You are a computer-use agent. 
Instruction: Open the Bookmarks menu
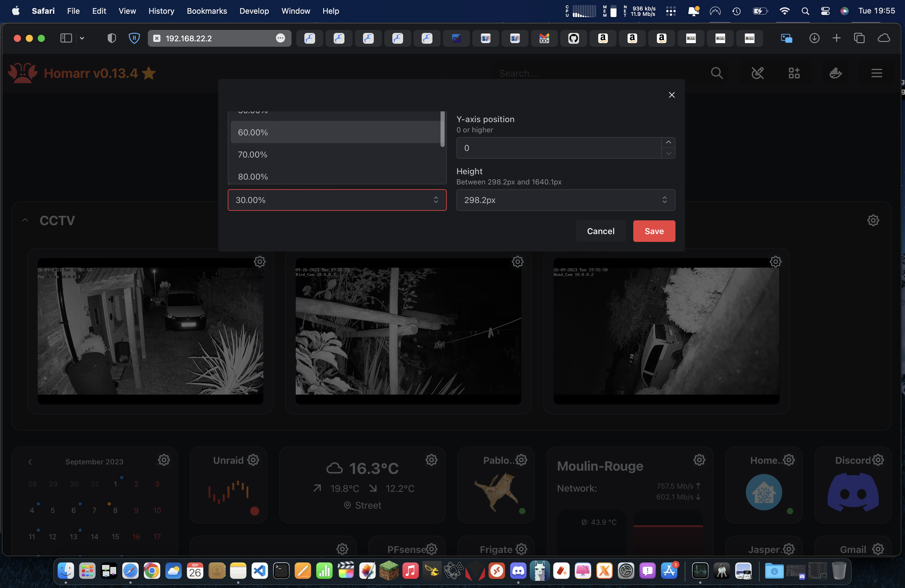coord(206,11)
